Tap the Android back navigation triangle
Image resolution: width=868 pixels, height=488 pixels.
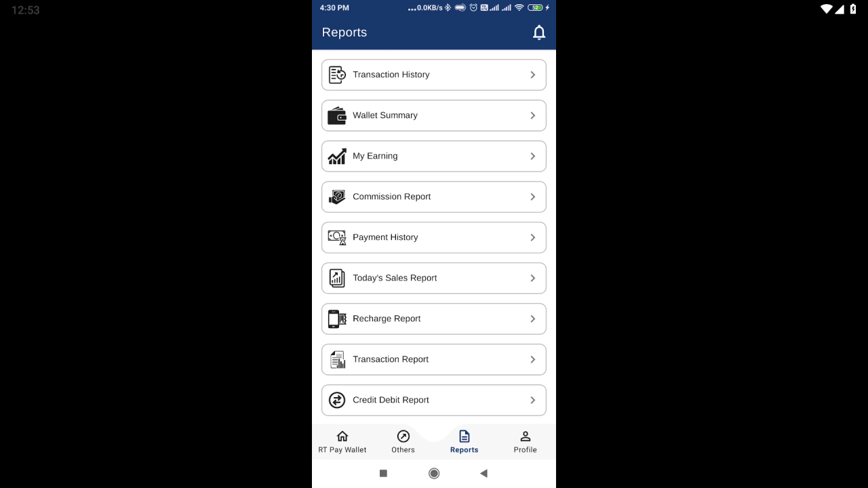click(484, 473)
